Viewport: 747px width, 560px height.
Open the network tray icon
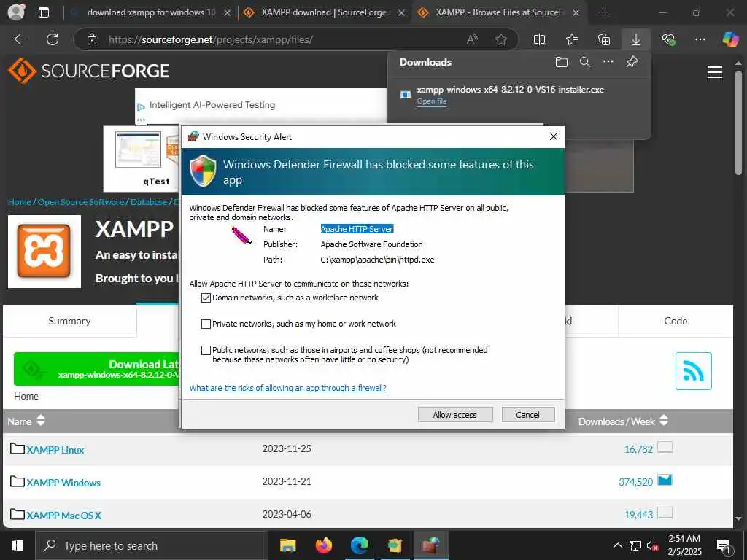tap(635, 545)
